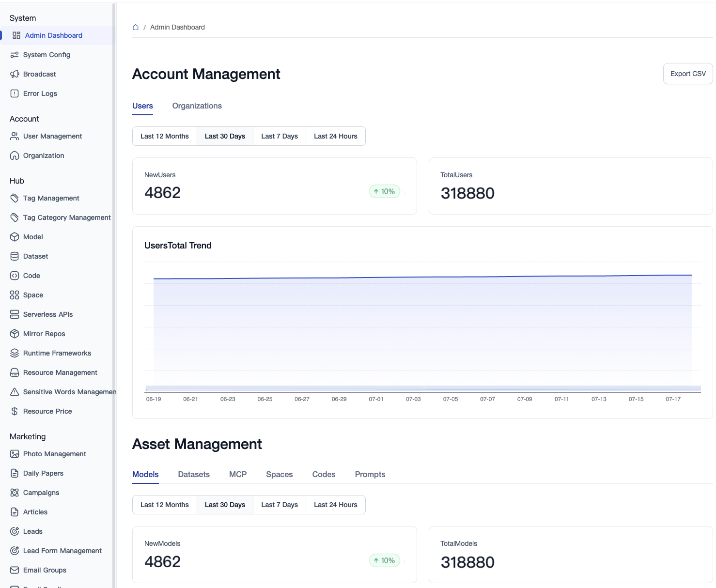Choose Last 7 Days in Account Management
The image size is (716, 588).
coord(280,136)
